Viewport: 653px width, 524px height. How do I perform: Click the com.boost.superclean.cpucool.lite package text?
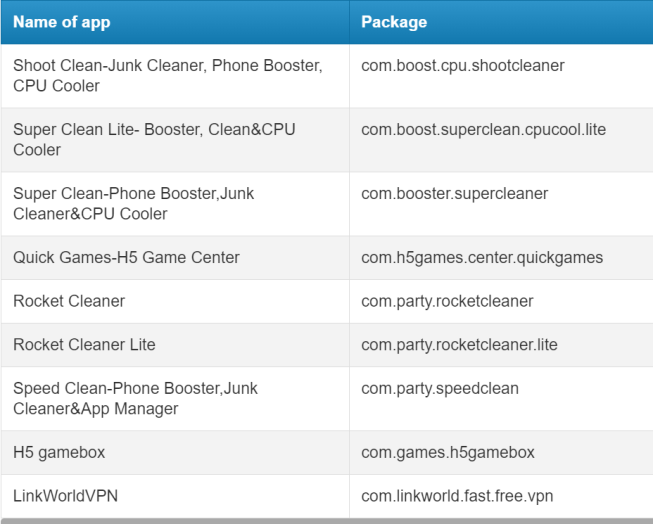483,130
